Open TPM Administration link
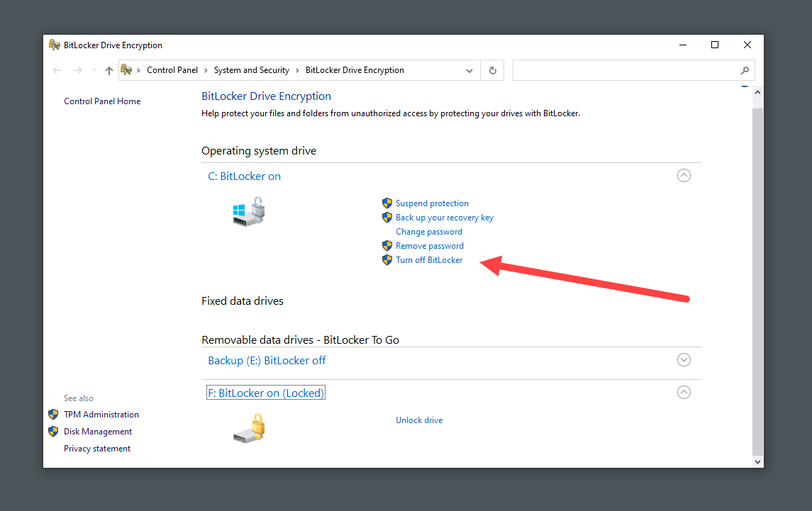 point(101,414)
